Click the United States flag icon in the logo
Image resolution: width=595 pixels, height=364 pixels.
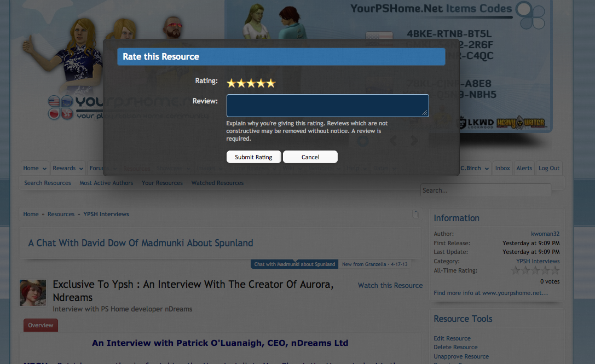(54, 101)
